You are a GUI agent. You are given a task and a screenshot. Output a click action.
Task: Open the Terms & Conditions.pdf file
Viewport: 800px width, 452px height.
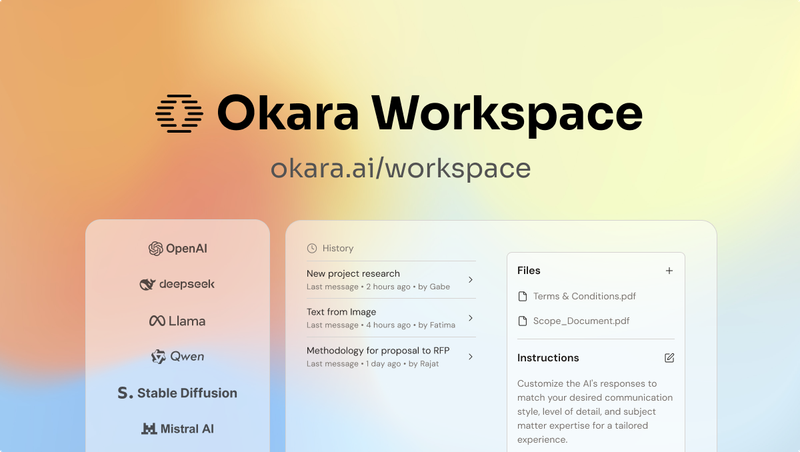pyautogui.click(x=585, y=296)
